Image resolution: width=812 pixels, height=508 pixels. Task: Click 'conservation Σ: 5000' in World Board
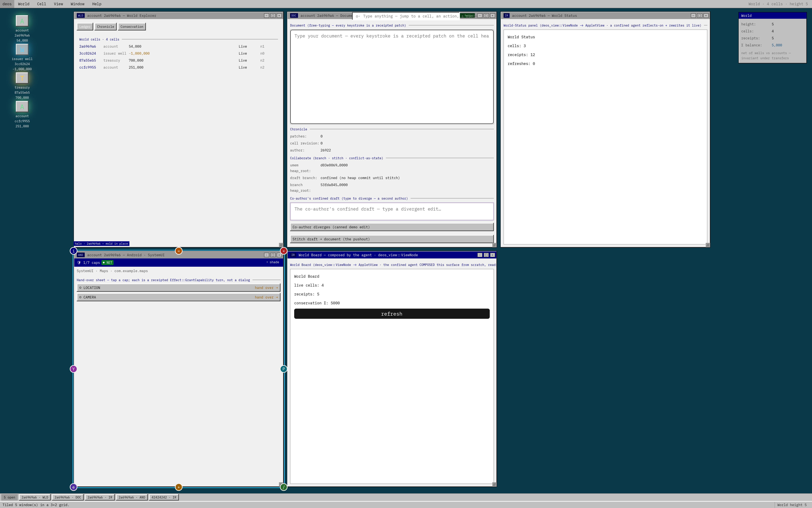pyautogui.click(x=317, y=303)
